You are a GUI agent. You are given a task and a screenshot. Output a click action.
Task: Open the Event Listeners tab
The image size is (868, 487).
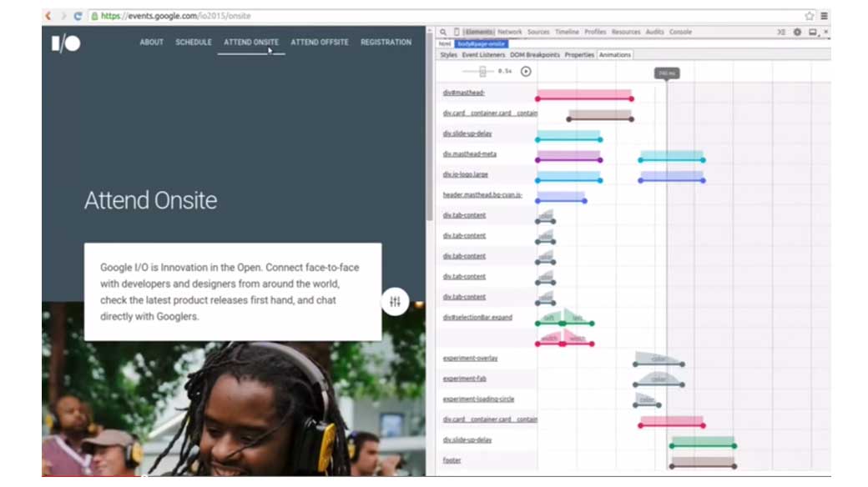pos(482,53)
